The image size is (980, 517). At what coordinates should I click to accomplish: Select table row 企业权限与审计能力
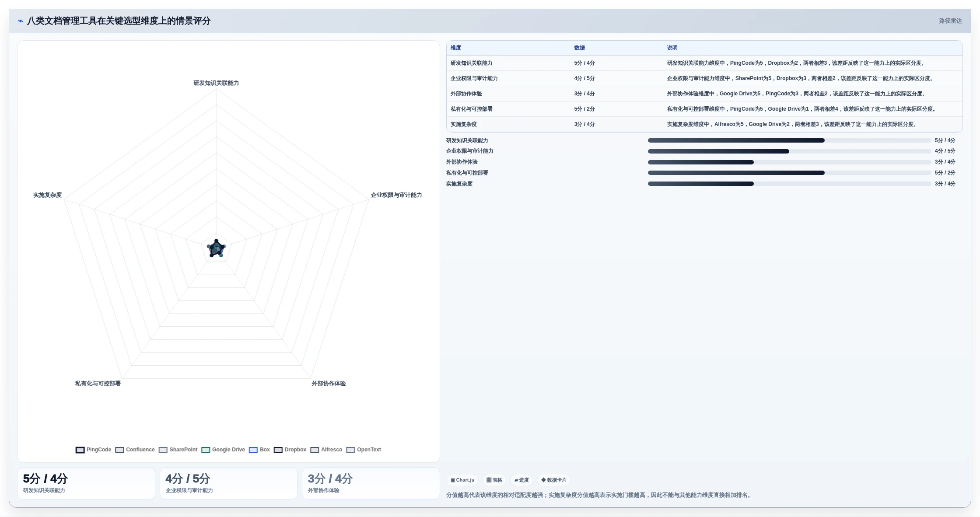[x=704, y=78]
